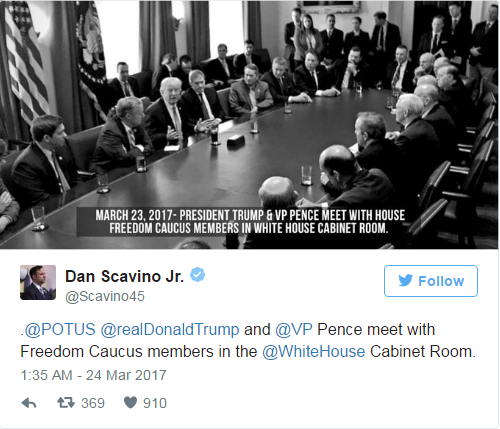Open the @realDonaldTrump mention link
500x429 pixels.
(170, 330)
